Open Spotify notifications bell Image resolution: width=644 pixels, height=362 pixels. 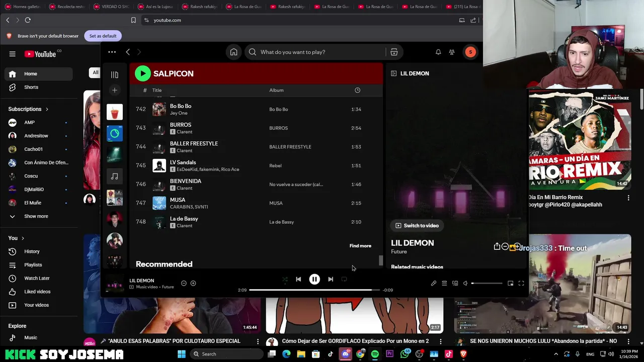438,52
